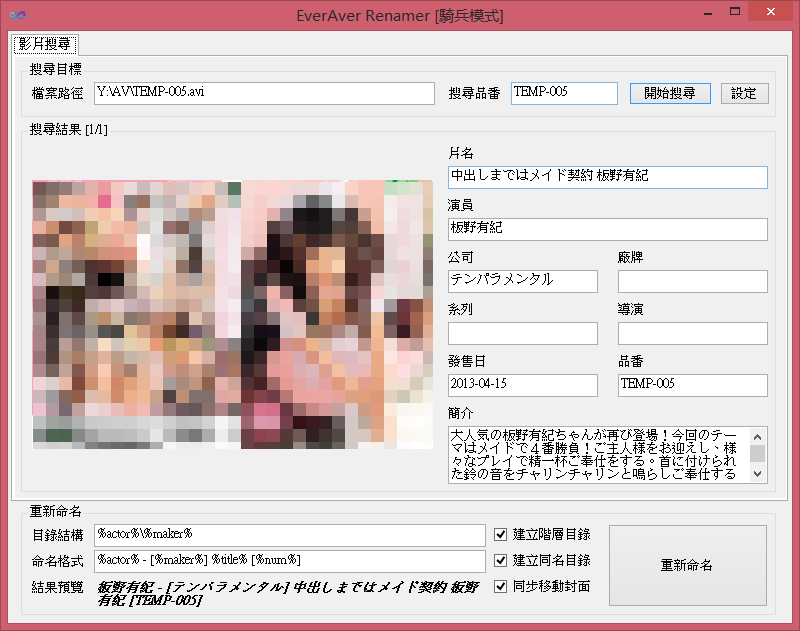Viewport: 800px width, 631px height.
Task: Click the 發售日 release date field
Action: pyautogui.click(x=522, y=385)
